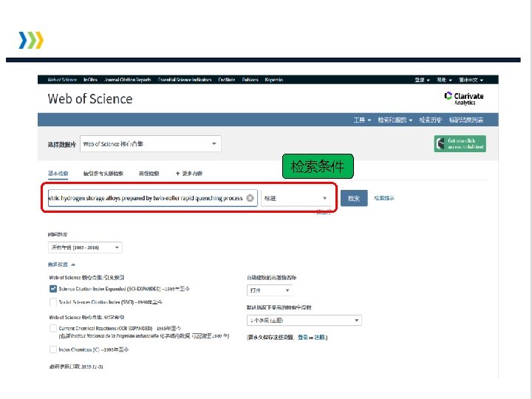Open the 工具 tools menu
The width and height of the screenshot is (532, 399).
tap(362, 120)
